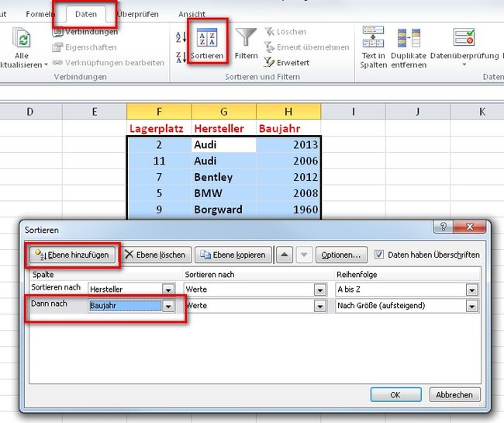Switch to the Ansicht ribbon tab
504x423 pixels.
(192, 14)
